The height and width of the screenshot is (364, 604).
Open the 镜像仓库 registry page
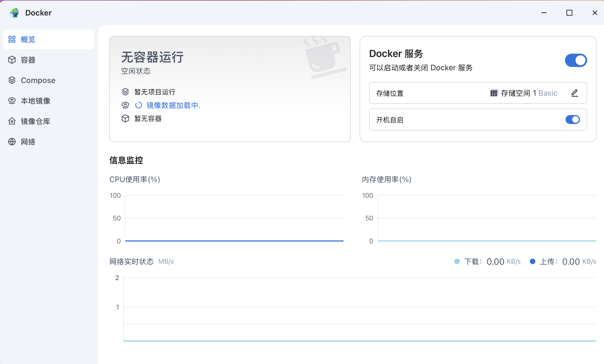click(x=48, y=121)
